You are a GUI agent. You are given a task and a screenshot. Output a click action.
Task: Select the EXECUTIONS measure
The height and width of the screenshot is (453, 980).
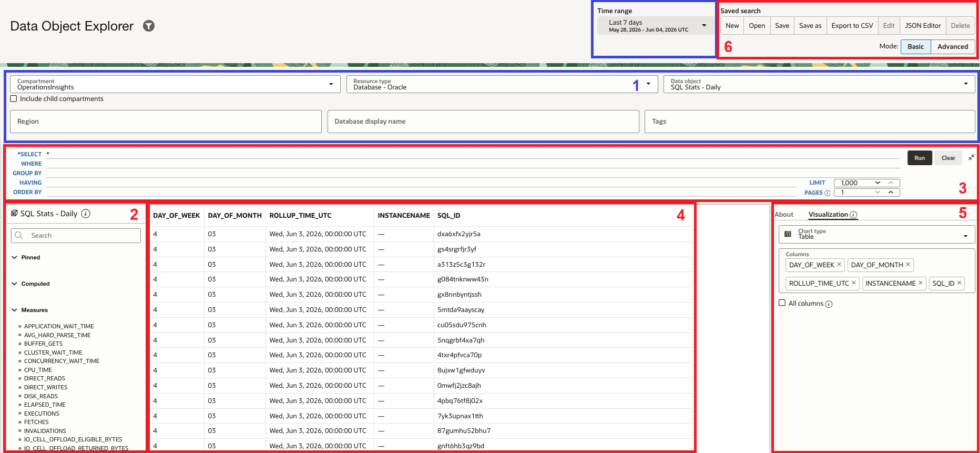[42, 414]
